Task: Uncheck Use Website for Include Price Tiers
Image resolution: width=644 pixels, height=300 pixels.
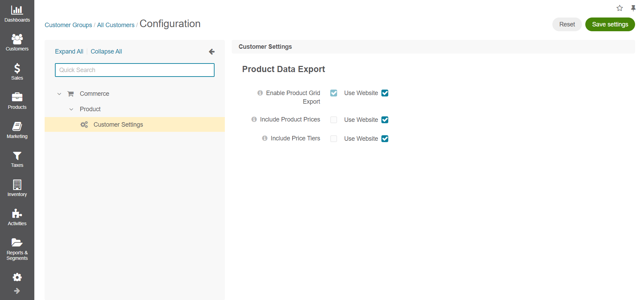Action: (385, 139)
